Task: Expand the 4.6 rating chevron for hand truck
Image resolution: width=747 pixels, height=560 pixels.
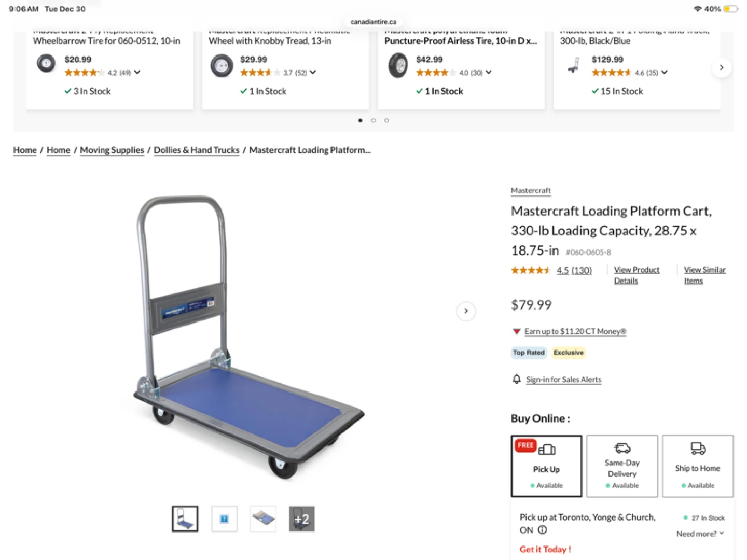Action: [x=665, y=73]
